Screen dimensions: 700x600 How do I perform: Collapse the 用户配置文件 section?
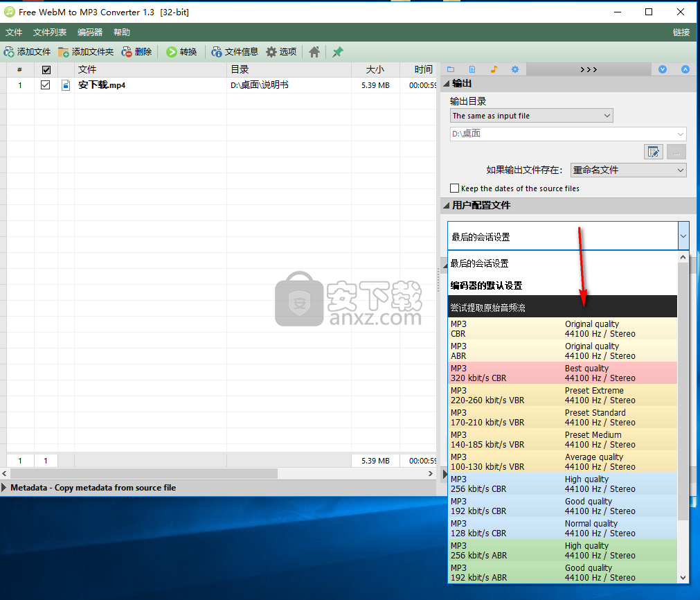pos(447,205)
